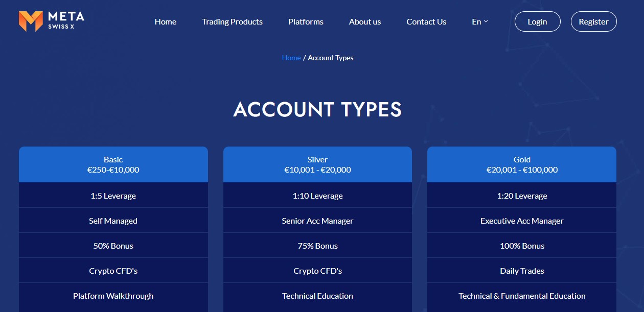Click the Senior Acc Manager row
Viewport: 644px width, 312px height.
coord(317,221)
